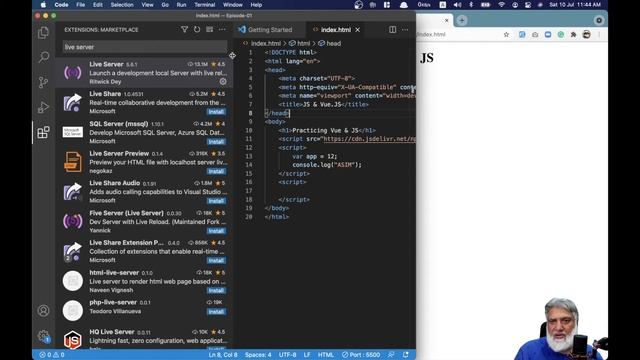Click the Bluetooth icon in menu bar
The width and height of the screenshot is (640, 360).
click(x=471, y=5)
